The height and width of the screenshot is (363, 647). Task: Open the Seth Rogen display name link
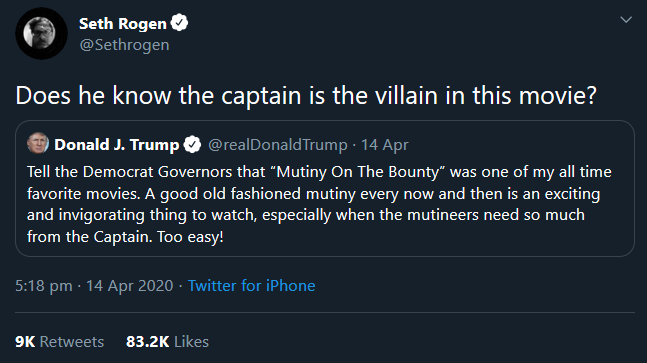point(123,24)
